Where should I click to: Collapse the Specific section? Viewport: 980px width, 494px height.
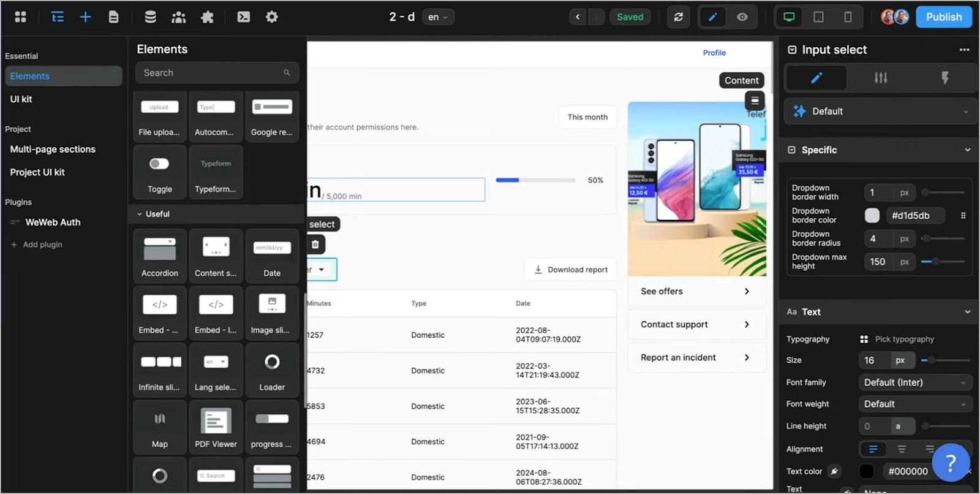click(x=968, y=150)
